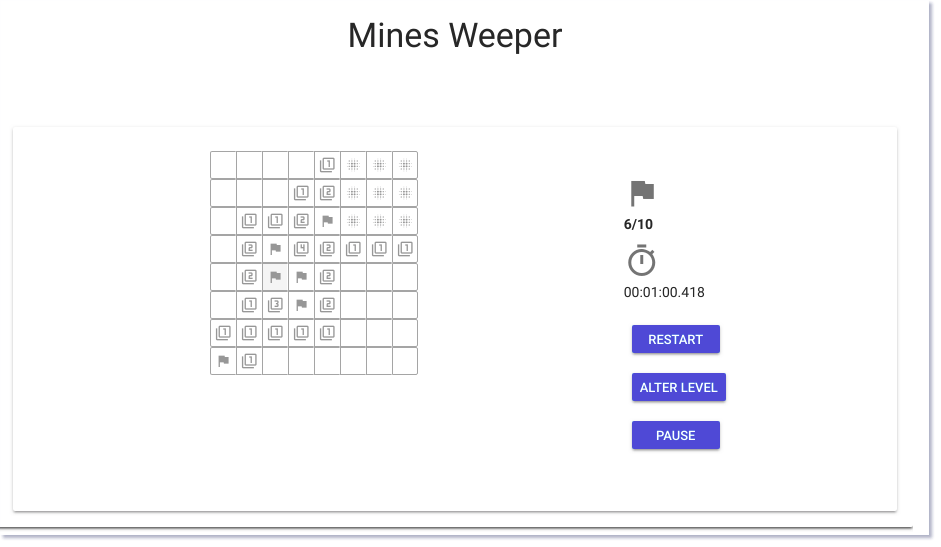Click the cell showing number 4

click(301, 249)
